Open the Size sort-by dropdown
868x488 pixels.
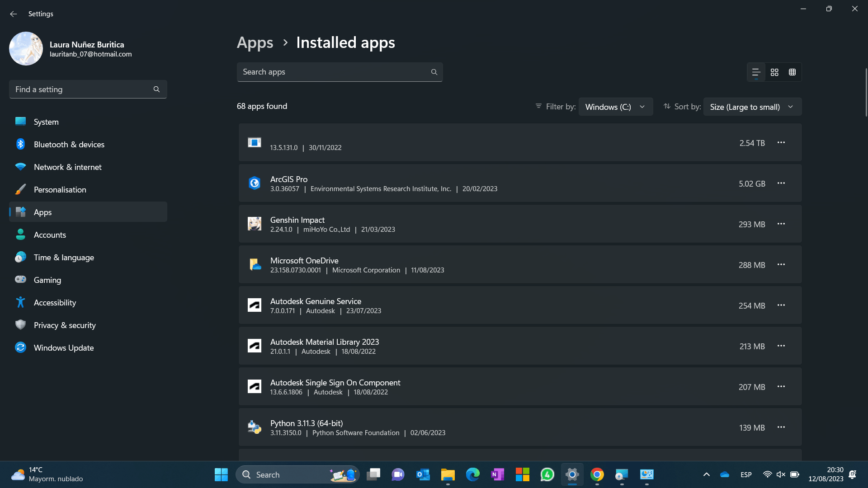tap(752, 107)
